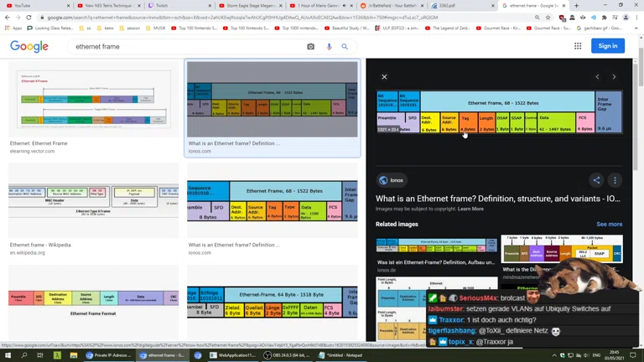Open the OBS 24.0.3 taskbar item
This screenshot has height=362, width=644.
(288, 355)
